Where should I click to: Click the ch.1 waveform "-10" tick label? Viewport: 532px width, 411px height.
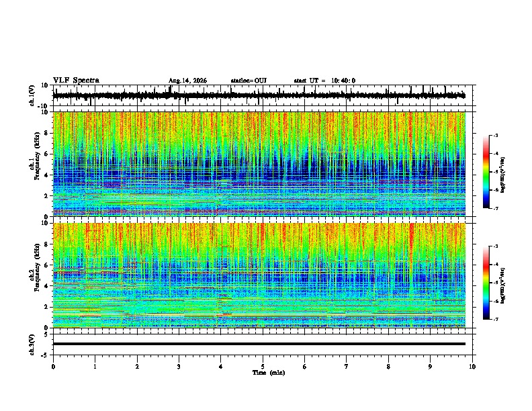click(x=44, y=106)
